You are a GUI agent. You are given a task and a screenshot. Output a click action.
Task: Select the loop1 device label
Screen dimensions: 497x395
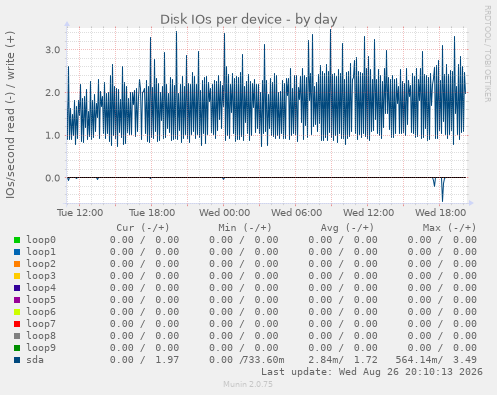click(41, 252)
